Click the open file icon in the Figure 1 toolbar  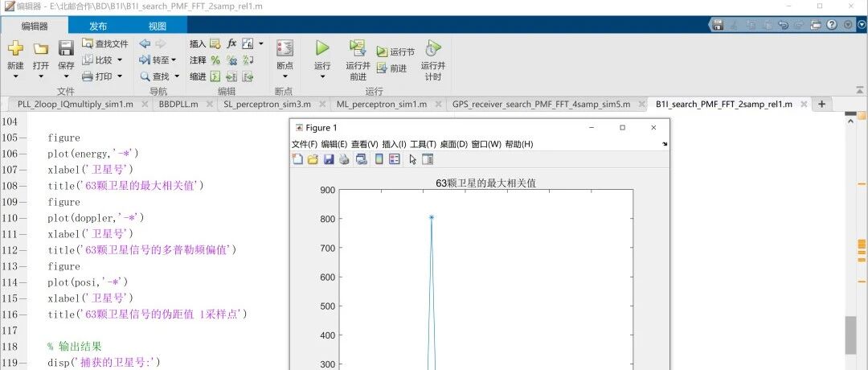(x=313, y=159)
